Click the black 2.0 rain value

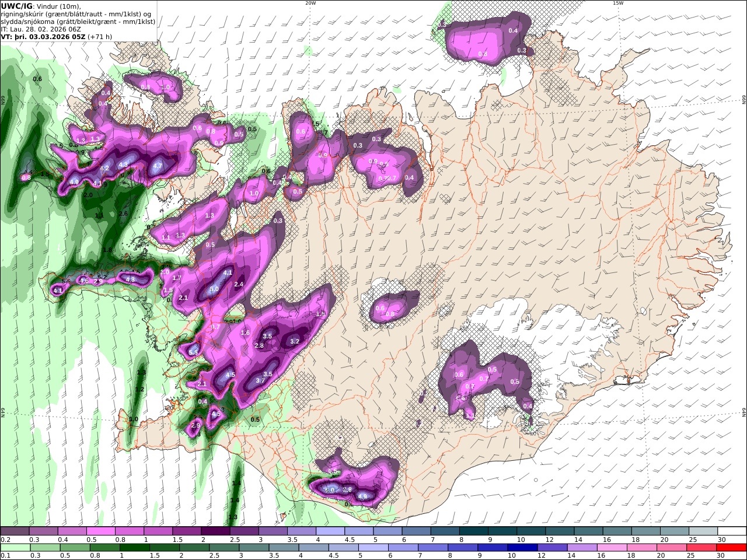89,195
